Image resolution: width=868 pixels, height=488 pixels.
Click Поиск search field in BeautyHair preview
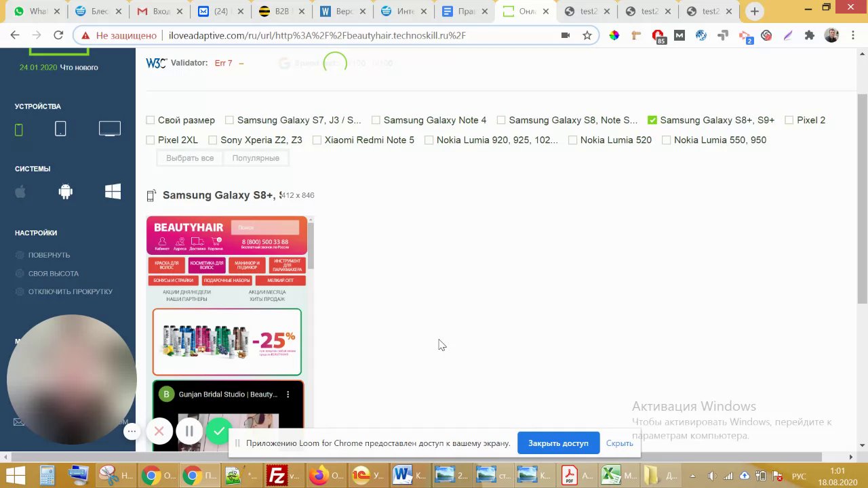(x=265, y=228)
